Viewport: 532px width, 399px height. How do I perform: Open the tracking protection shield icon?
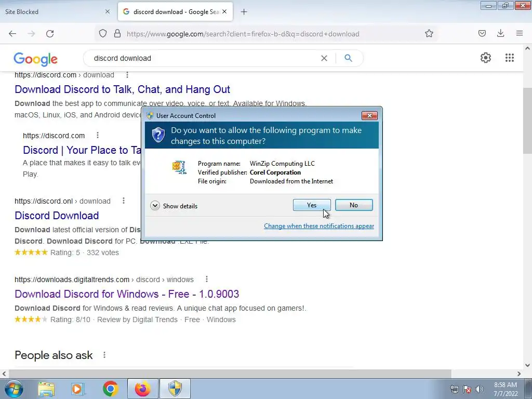pyautogui.click(x=103, y=34)
